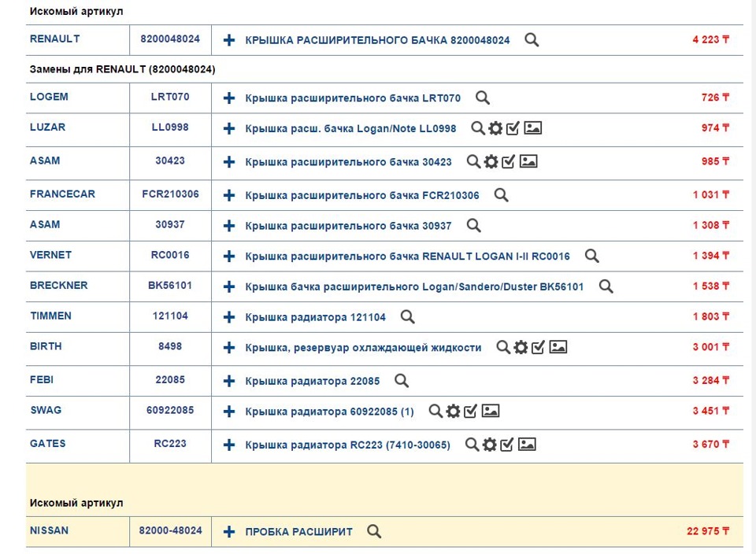Click magnifier icon for FRANCECAR FCR210306
Viewport: 756px width, 554px height.
point(501,195)
